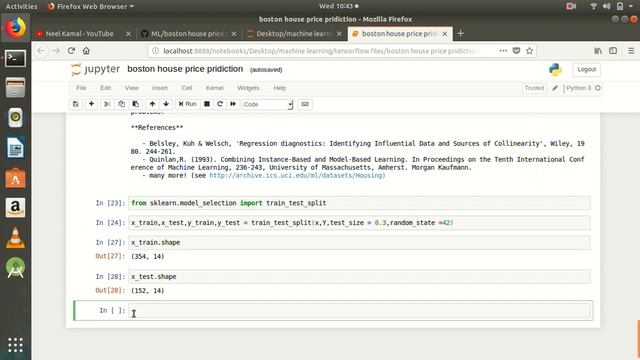The height and width of the screenshot is (360, 640).
Task: Click the Python 3 kernel status circle
Action: tap(598, 88)
